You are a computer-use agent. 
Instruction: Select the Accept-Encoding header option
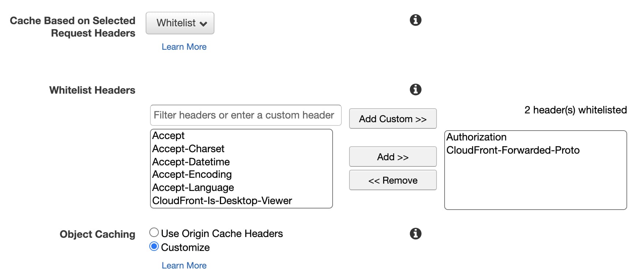(192, 174)
